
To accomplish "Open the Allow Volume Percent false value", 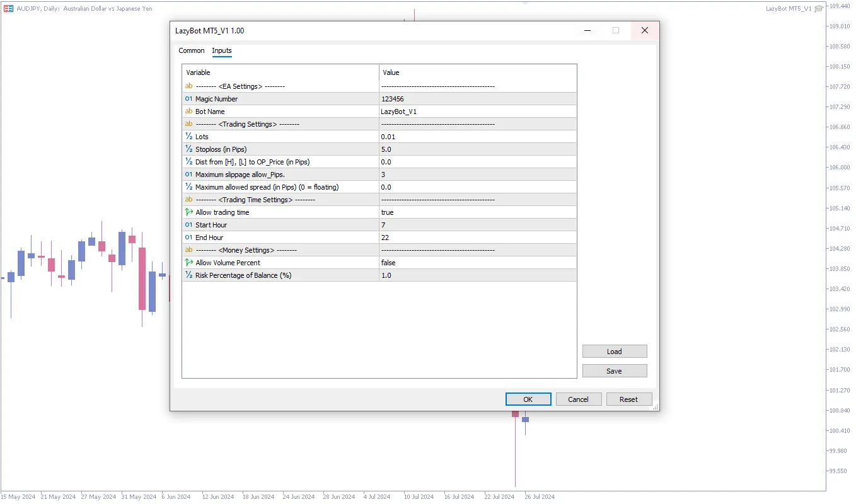I will click(x=478, y=263).
